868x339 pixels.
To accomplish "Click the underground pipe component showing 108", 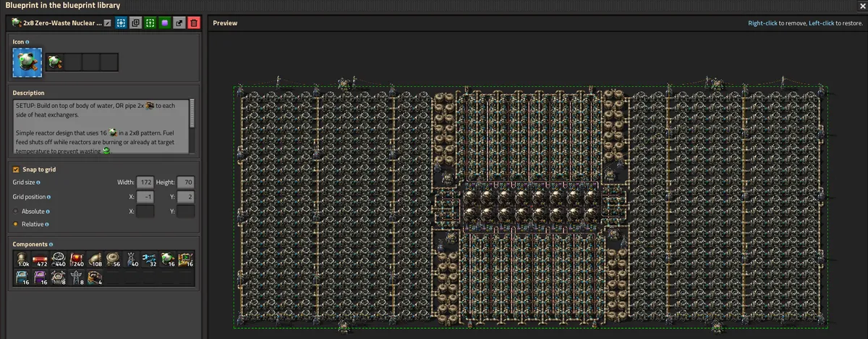I will pos(95,260).
